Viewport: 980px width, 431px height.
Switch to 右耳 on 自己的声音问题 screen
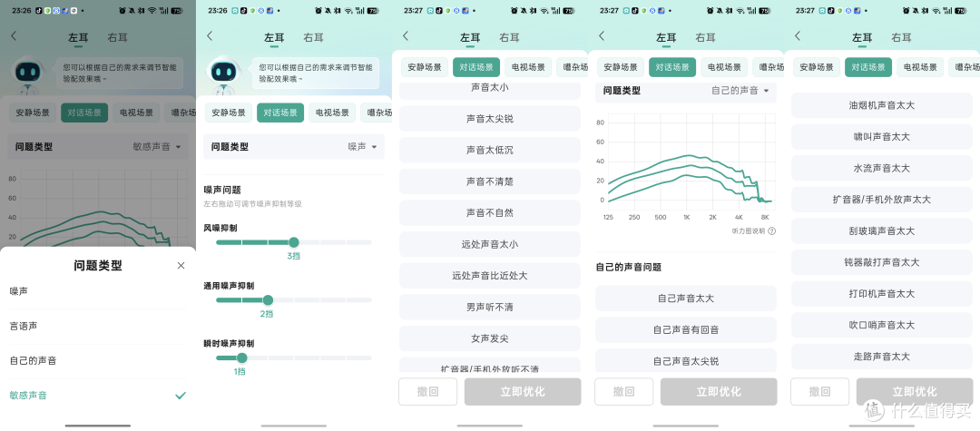[706, 37]
